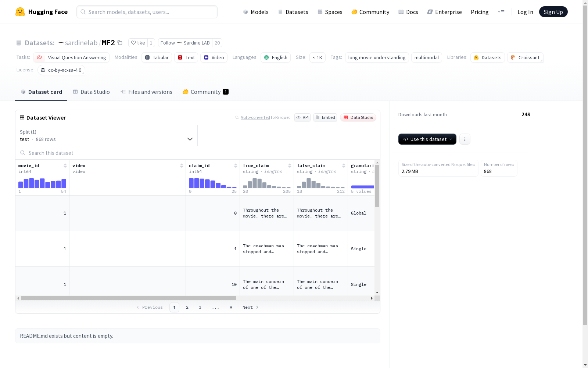Select the English language tag
This screenshot has height=368, width=588.
(x=276, y=57)
